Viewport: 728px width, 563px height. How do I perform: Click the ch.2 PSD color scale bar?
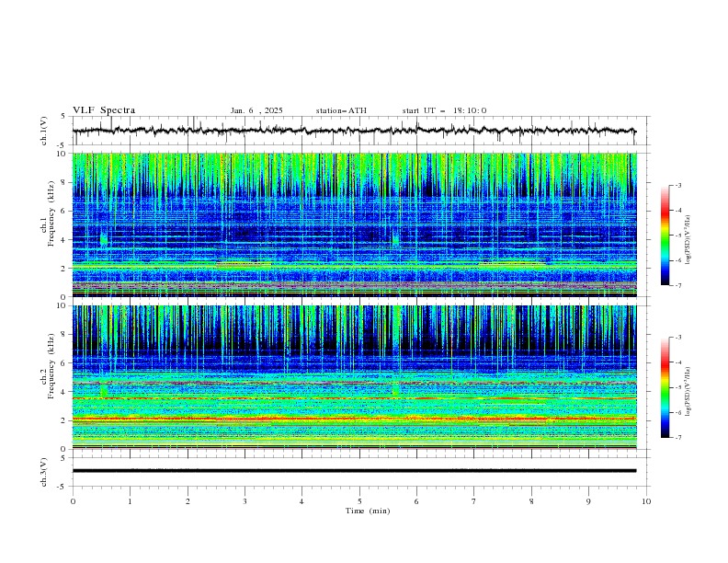(665, 387)
